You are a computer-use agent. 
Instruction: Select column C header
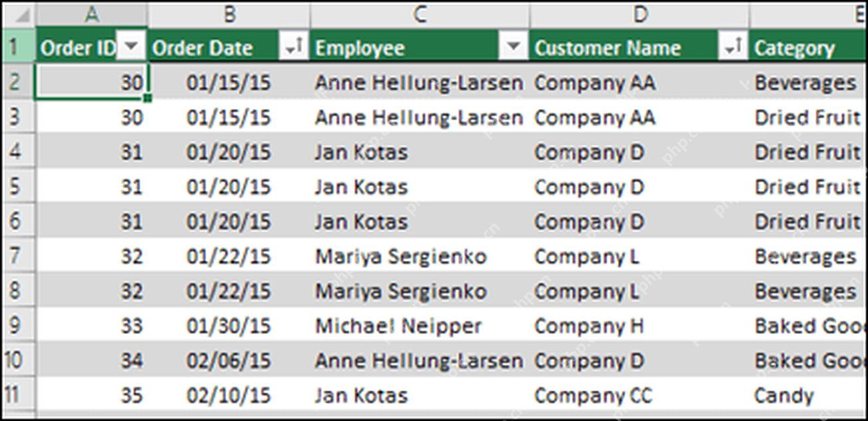click(x=420, y=15)
